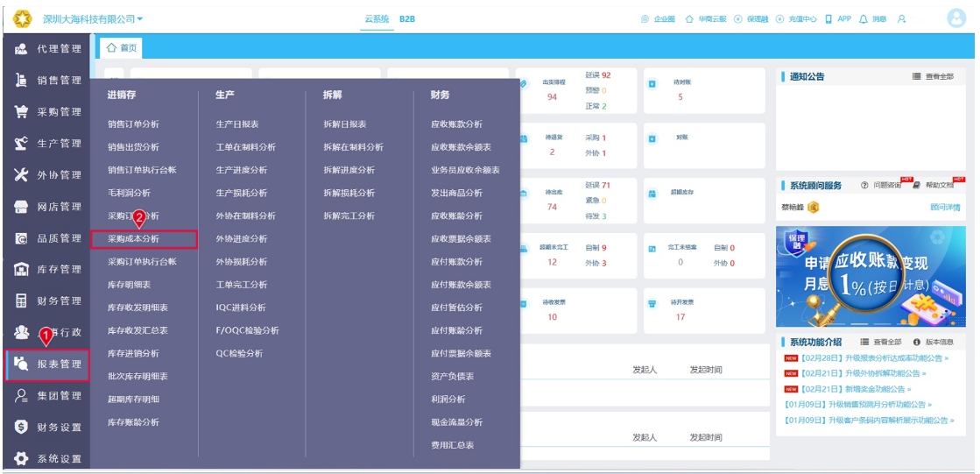The height and width of the screenshot is (474, 980).
Task: Open 集团管理 sidebar module
Action: pos(47,396)
